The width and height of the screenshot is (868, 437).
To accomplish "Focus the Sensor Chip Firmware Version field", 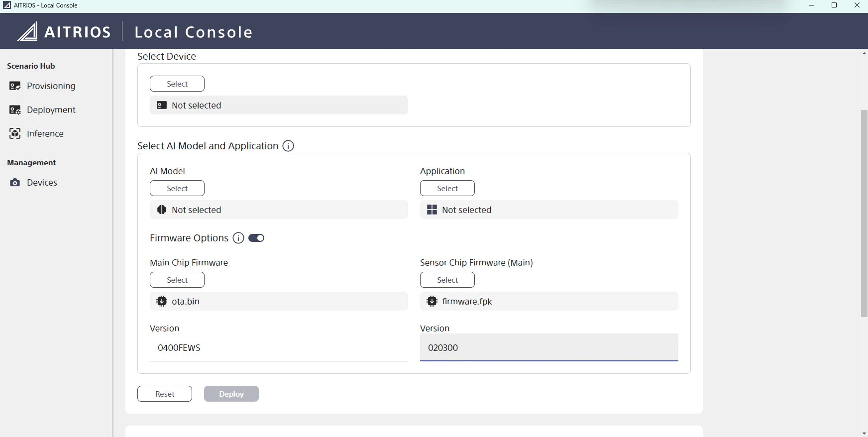I will (x=549, y=347).
